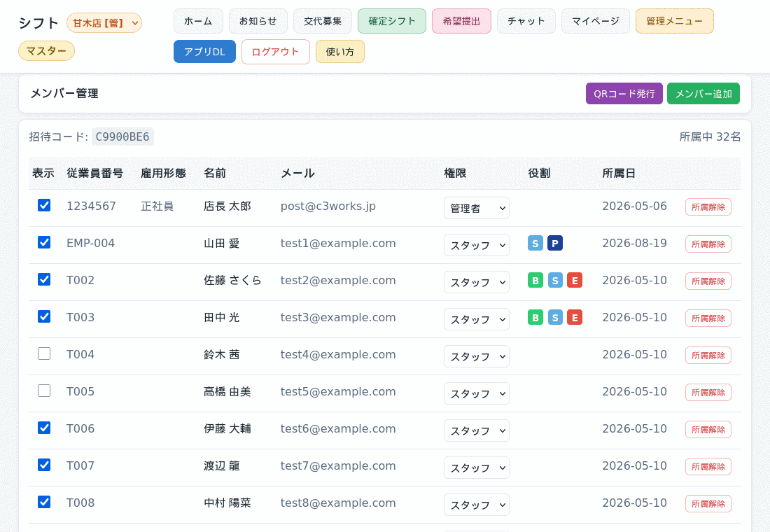
Task: Open the permission dropdown for 鈴木 茜
Action: pos(476,356)
